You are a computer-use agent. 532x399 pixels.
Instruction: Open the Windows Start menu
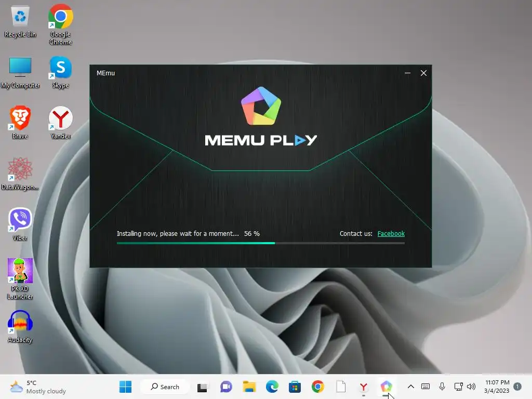[126, 387]
